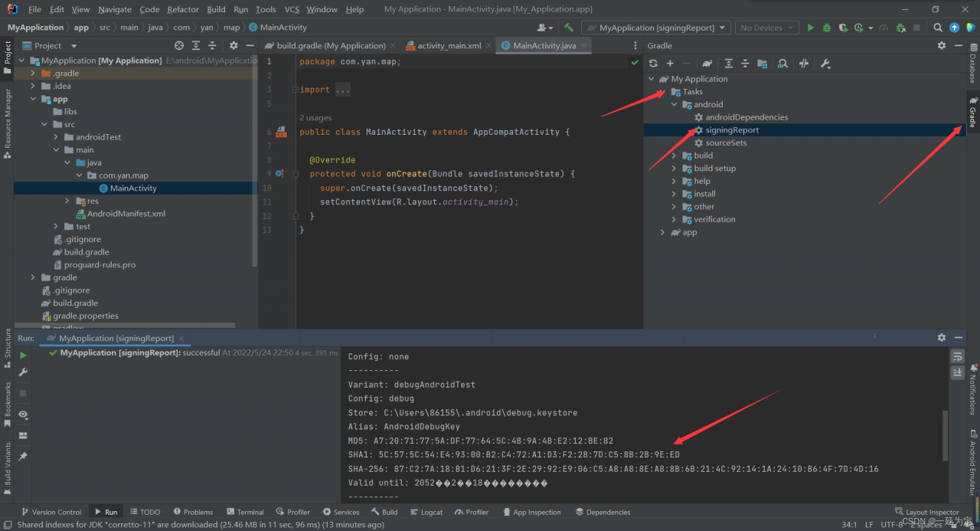The height and width of the screenshot is (531, 980).
Task: Toggle soft-wrap in the run console
Action: click(957, 357)
